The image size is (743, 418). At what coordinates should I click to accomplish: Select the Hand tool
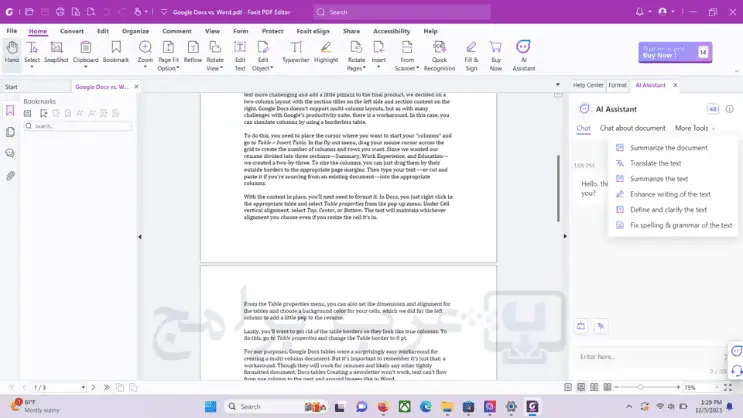point(12,52)
